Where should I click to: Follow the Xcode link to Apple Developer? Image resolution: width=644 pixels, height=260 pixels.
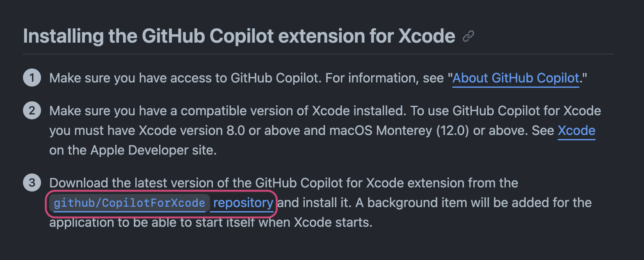(576, 130)
